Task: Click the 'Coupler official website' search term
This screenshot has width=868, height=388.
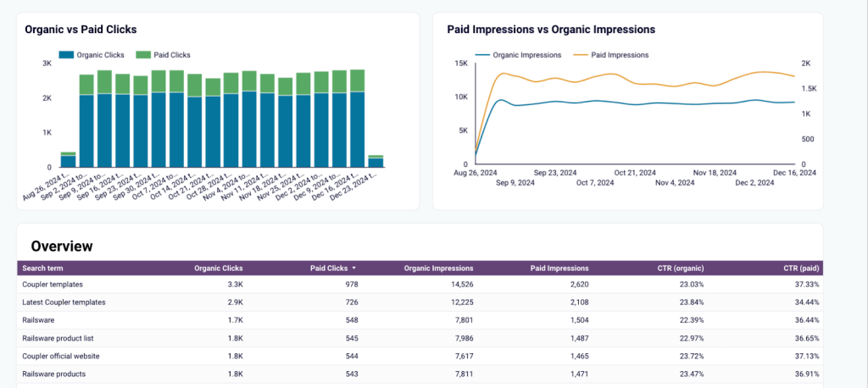Action: point(61,357)
